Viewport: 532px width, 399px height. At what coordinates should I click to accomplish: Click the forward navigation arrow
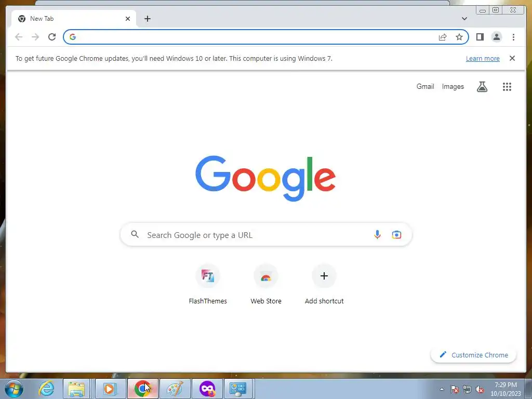pyautogui.click(x=35, y=37)
